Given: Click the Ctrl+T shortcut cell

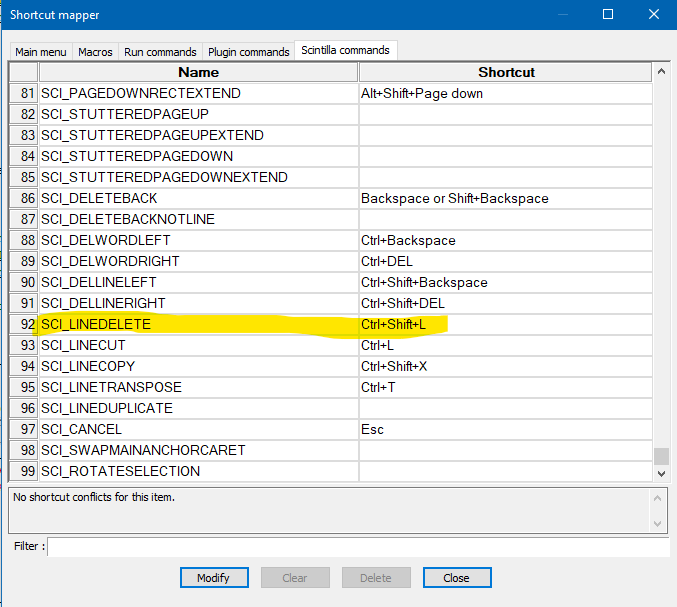Looking at the screenshot, I should (506, 387).
